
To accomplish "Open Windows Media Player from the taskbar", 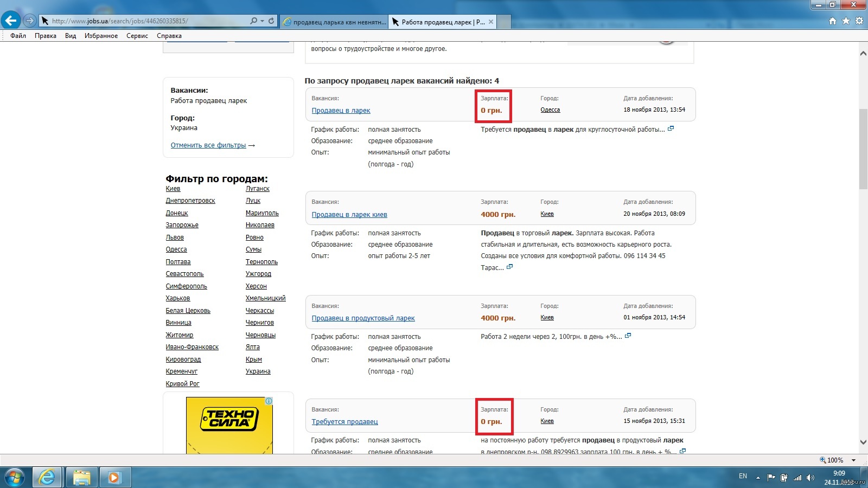I will (114, 477).
